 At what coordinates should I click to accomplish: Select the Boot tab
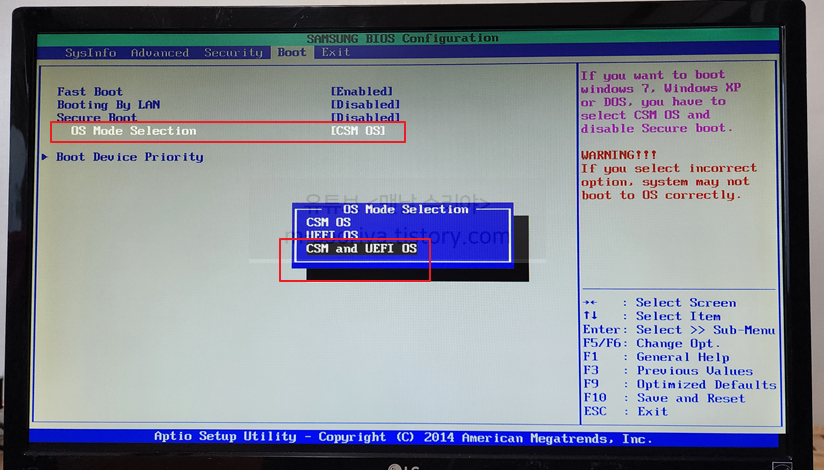point(292,52)
